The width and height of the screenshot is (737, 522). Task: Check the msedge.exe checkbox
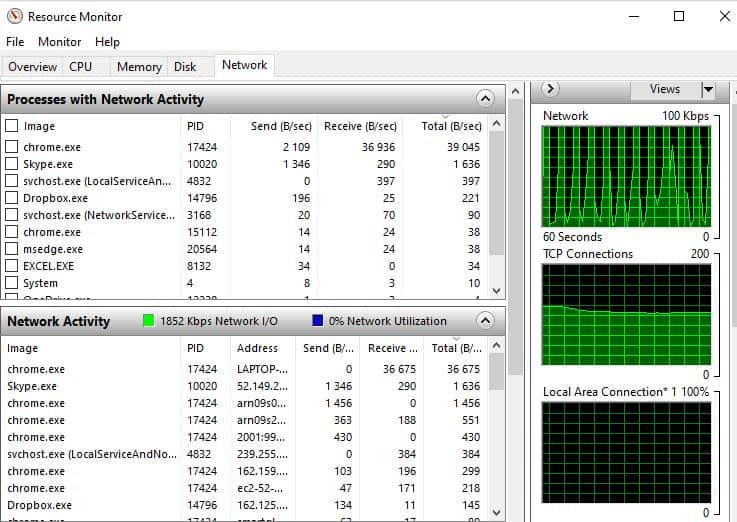[x=12, y=249]
